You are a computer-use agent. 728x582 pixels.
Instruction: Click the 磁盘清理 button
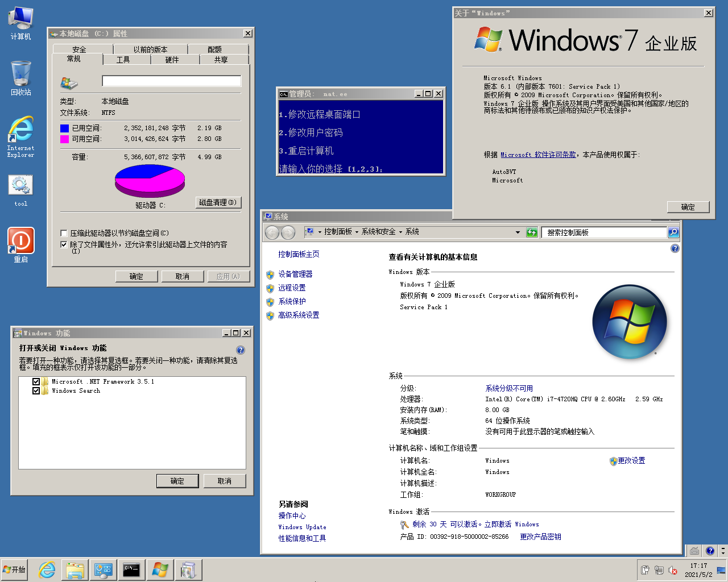point(218,202)
